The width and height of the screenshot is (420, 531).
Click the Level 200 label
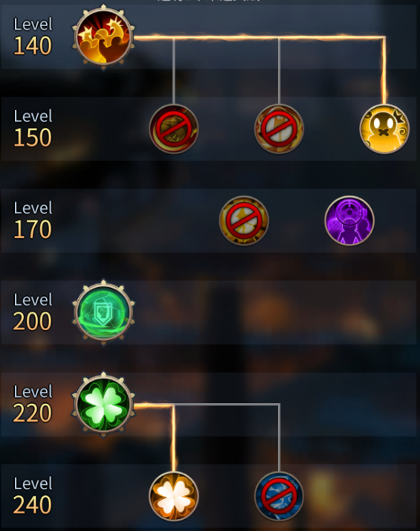pos(33,311)
